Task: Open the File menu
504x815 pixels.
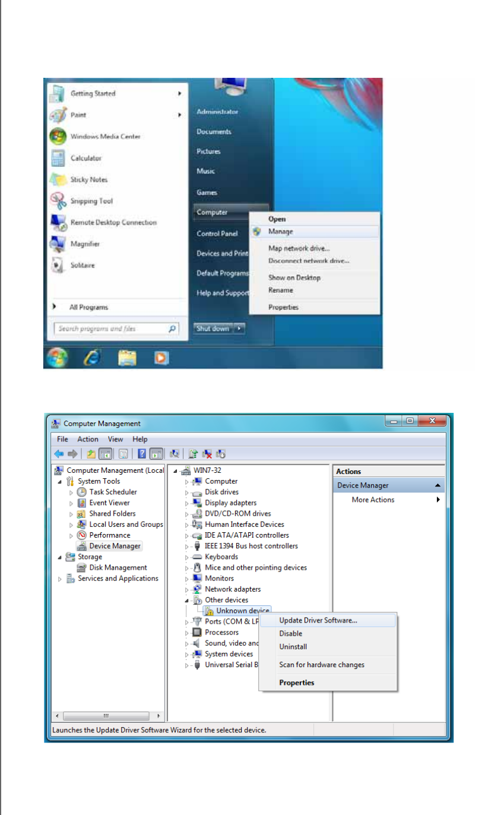Action: [62, 439]
